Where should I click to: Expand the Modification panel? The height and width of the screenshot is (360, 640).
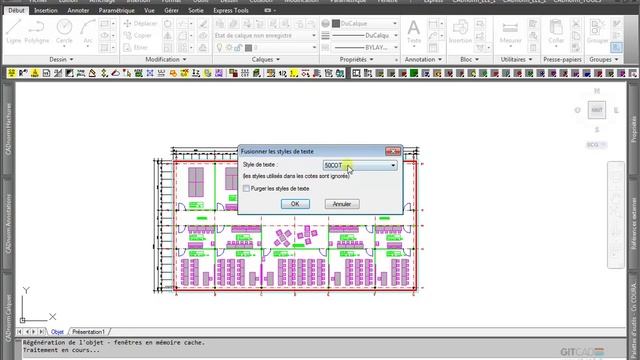tap(166, 60)
